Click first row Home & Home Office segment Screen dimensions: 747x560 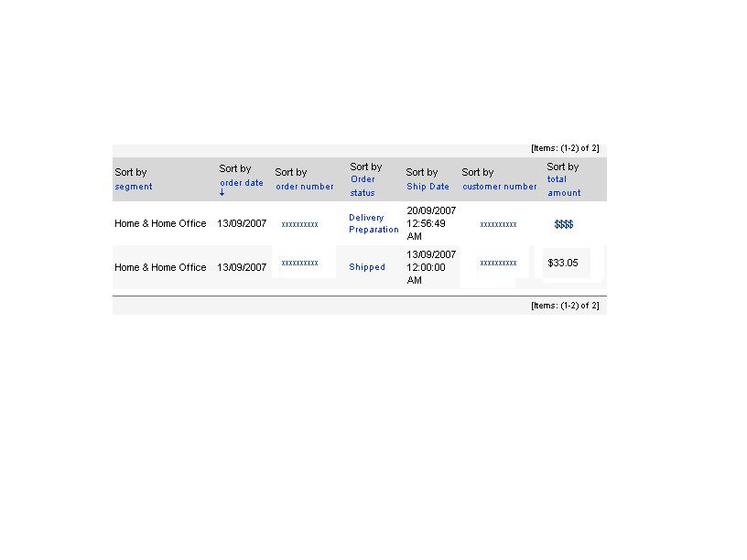(x=160, y=223)
